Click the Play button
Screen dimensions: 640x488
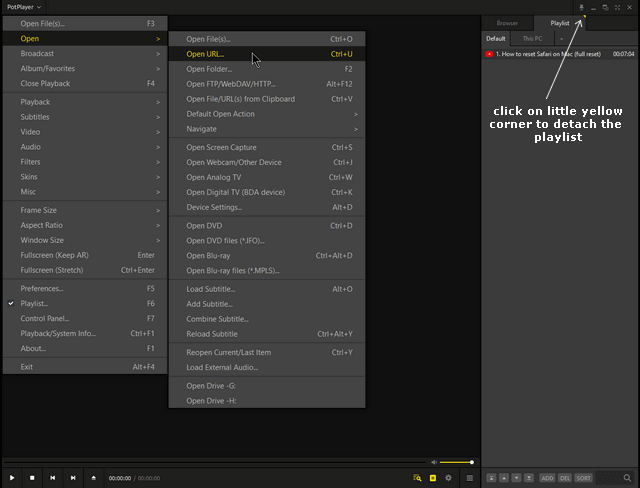click(x=12, y=478)
